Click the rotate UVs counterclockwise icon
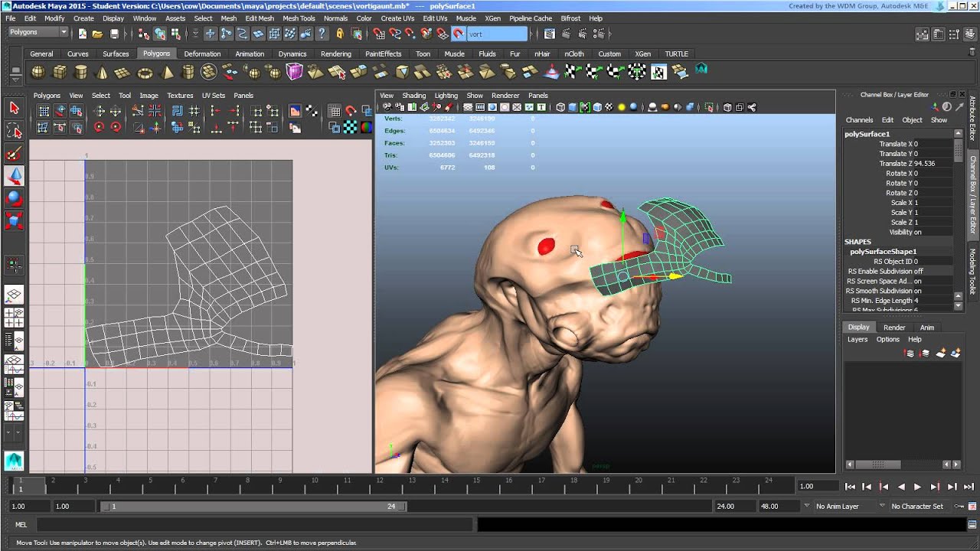Screen dimensions: 980x551 pyautogui.click(x=99, y=128)
